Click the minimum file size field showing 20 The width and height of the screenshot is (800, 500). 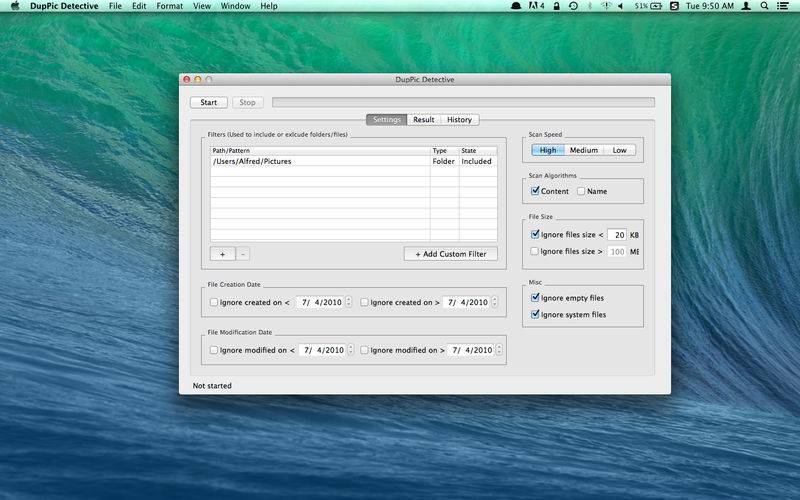point(617,235)
